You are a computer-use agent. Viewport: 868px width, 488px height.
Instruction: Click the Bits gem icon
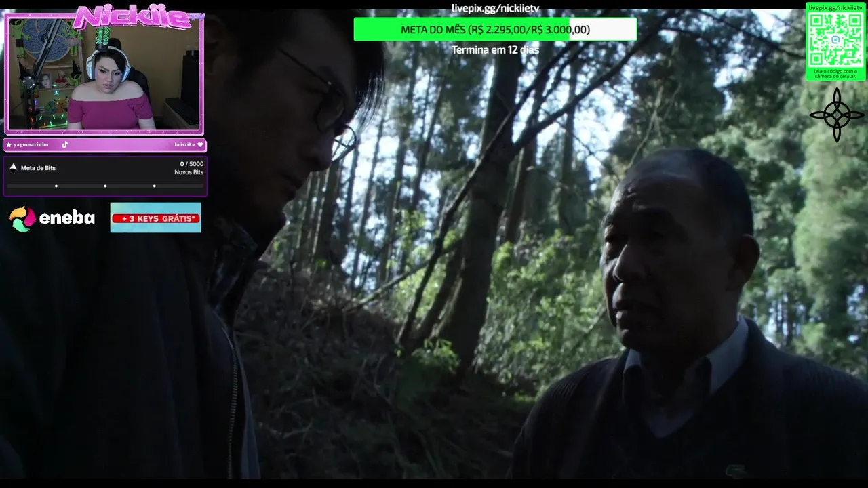point(13,167)
